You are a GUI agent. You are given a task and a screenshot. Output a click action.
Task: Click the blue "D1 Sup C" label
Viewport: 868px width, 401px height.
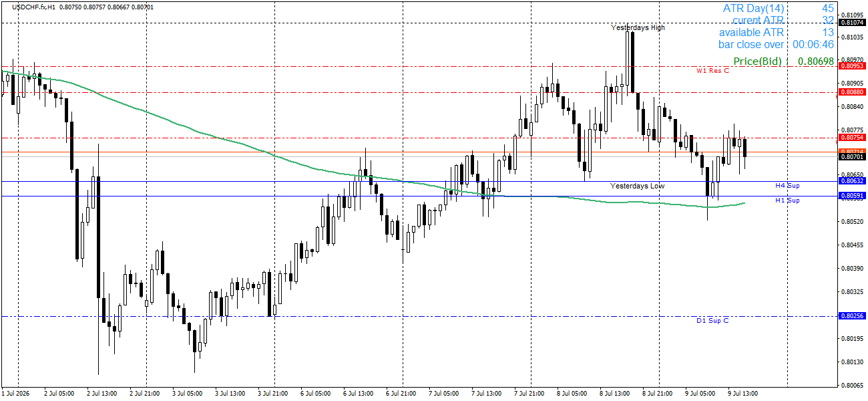712,320
